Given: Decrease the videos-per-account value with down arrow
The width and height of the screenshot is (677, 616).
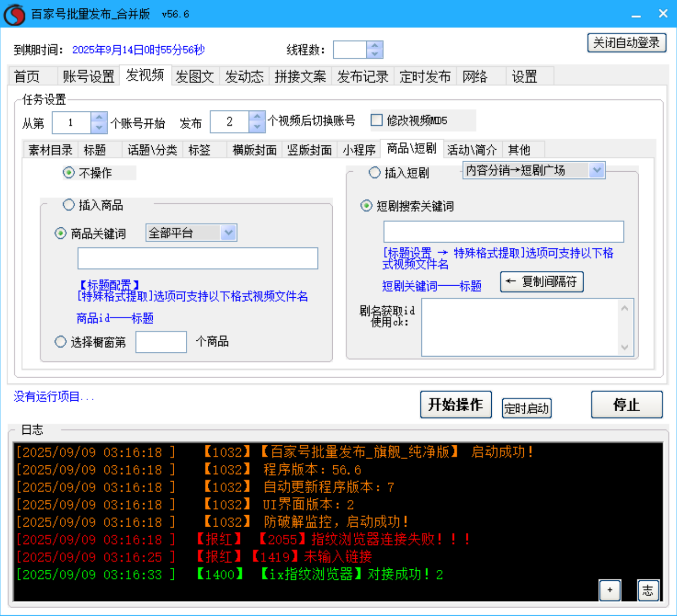Looking at the screenshot, I should click(256, 127).
